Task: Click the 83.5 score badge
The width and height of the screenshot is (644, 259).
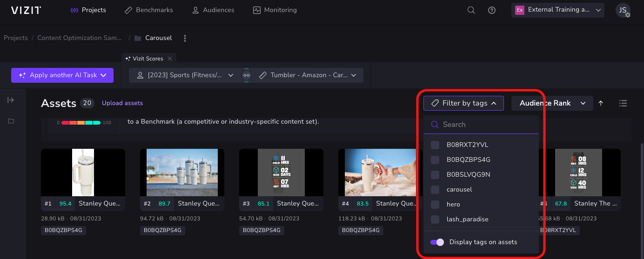Action: tap(362, 204)
